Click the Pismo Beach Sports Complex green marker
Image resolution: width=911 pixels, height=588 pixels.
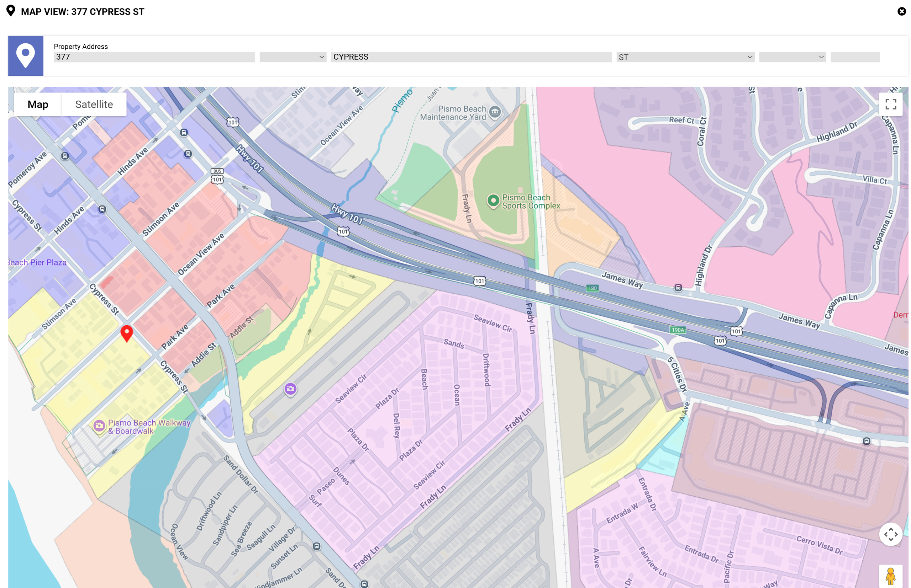494,200
